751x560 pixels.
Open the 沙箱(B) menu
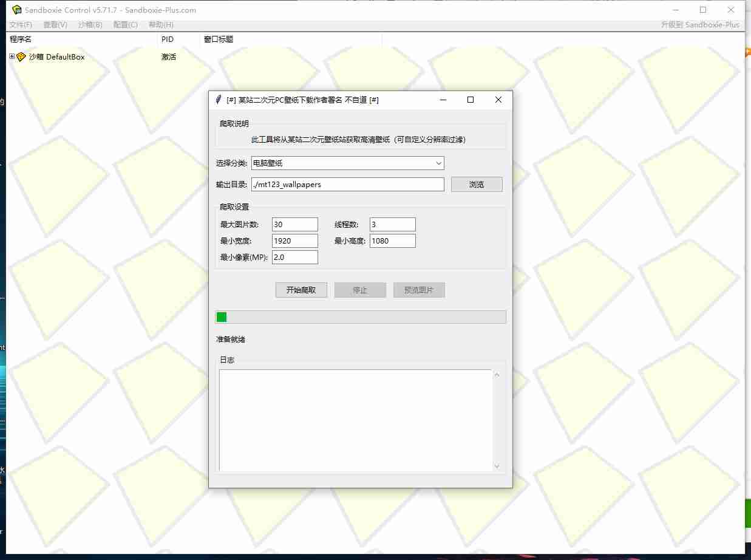tap(90, 25)
